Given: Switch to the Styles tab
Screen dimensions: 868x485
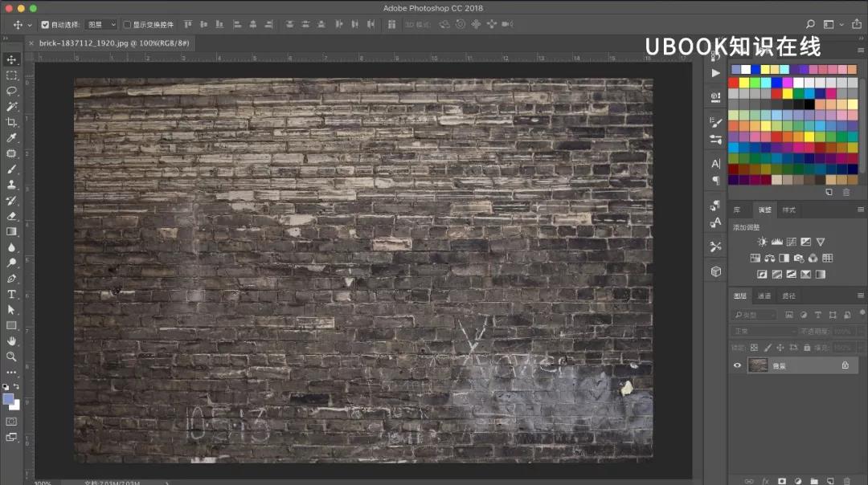Looking at the screenshot, I should tap(789, 210).
